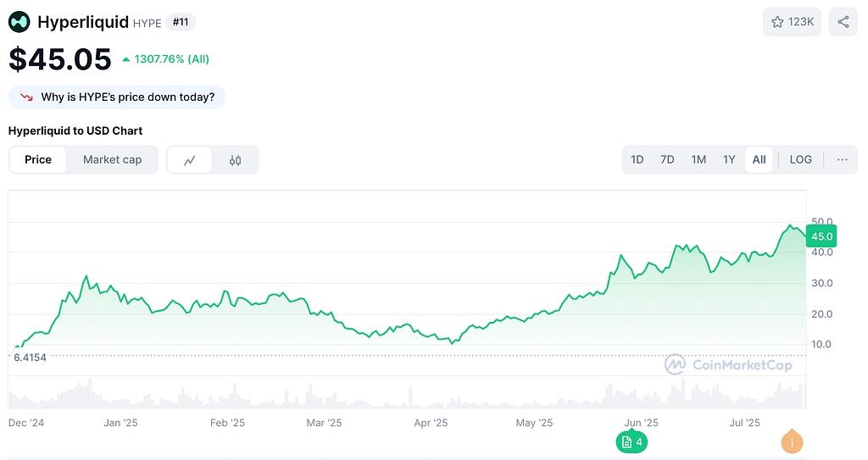The image size is (868, 460).
Task: Click the May '25 axis label
Action: coord(534,423)
